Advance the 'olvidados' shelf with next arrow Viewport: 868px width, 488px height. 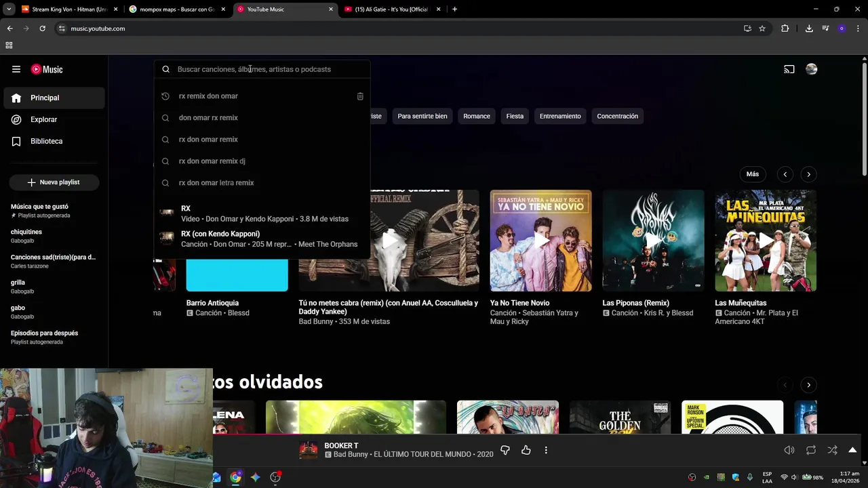click(808, 385)
